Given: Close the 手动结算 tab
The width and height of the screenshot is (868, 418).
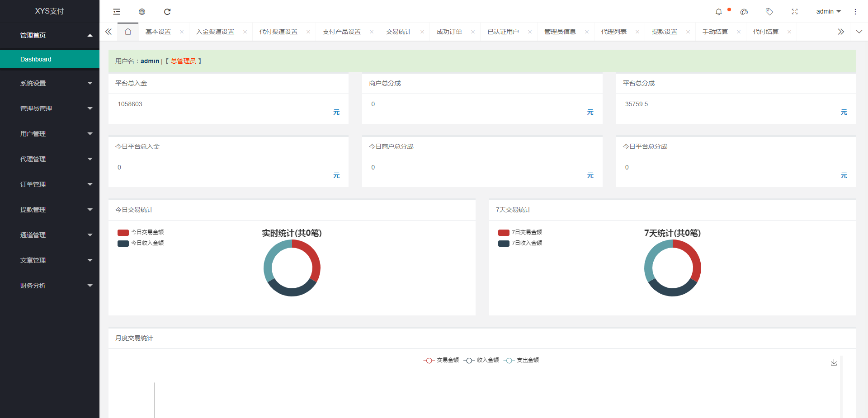Looking at the screenshot, I should pyautogui.click(x=739, y=32).
